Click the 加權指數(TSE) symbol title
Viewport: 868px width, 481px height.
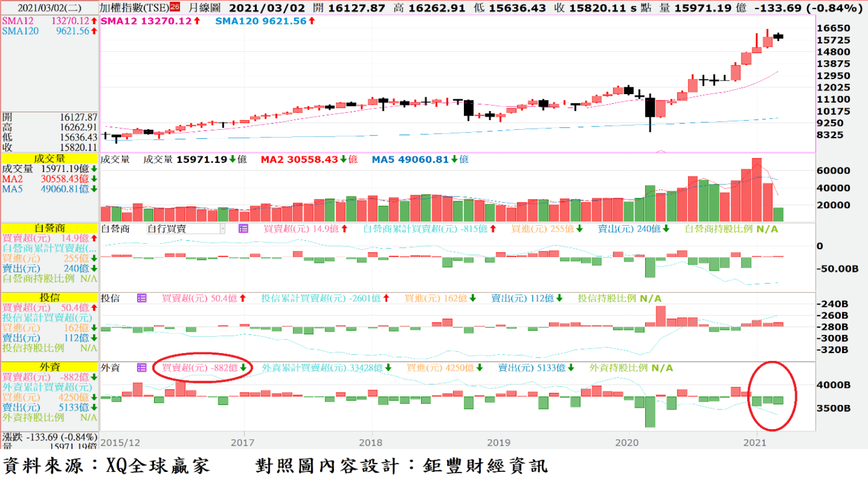tap(134, 8)
